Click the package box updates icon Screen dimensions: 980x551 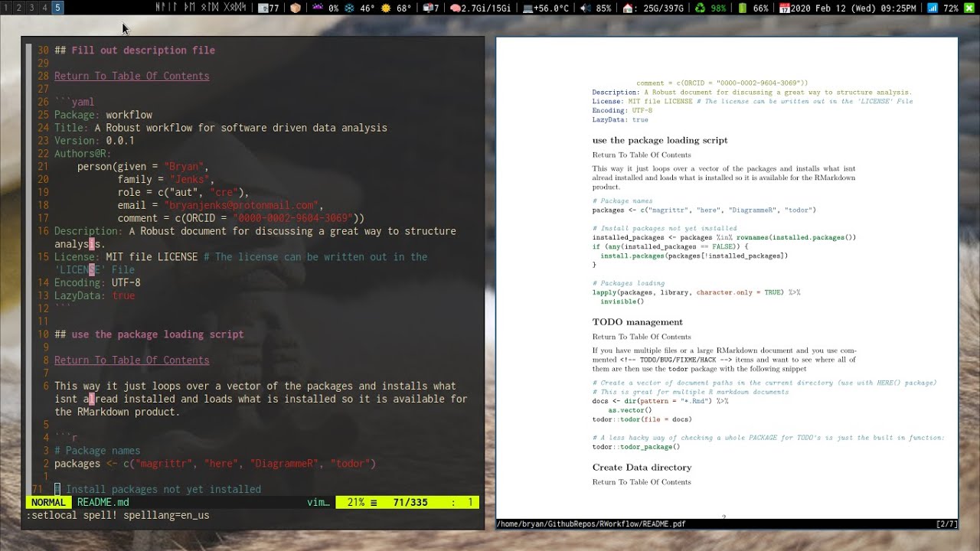click(296, 8)
